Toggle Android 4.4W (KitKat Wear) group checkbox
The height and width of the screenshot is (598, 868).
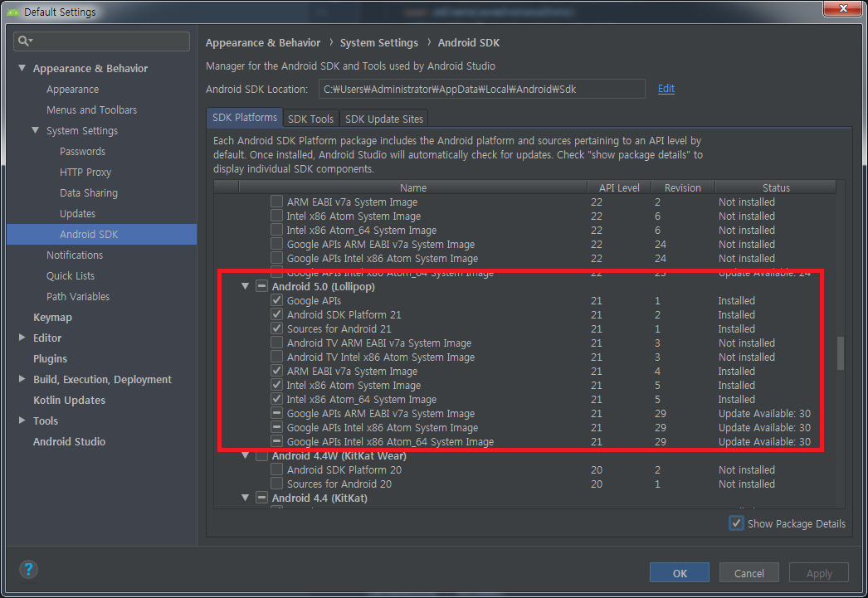click(x=262, y=456)
